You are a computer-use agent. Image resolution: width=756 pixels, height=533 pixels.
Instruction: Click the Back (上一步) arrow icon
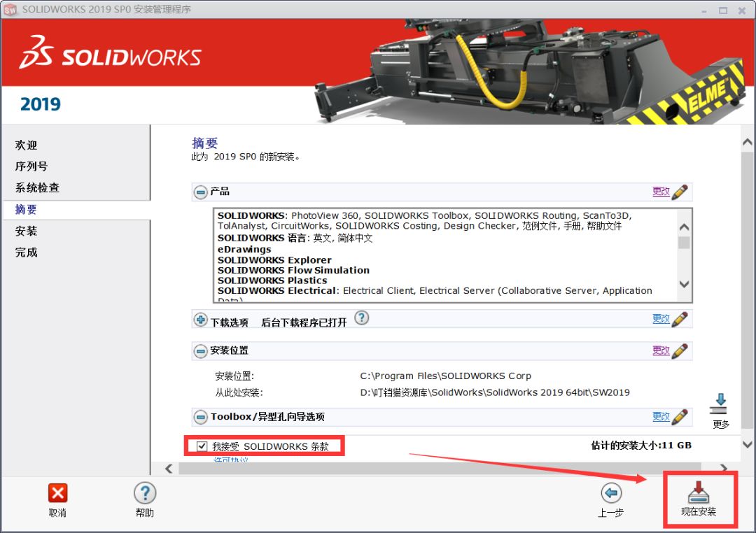(x=611, y=492)
